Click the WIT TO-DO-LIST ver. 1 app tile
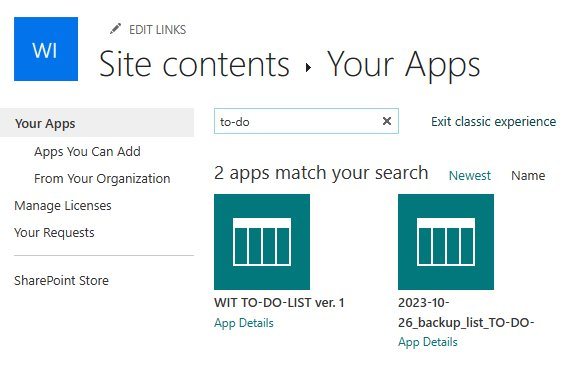 pyautogui.click(x=262, y=242)
